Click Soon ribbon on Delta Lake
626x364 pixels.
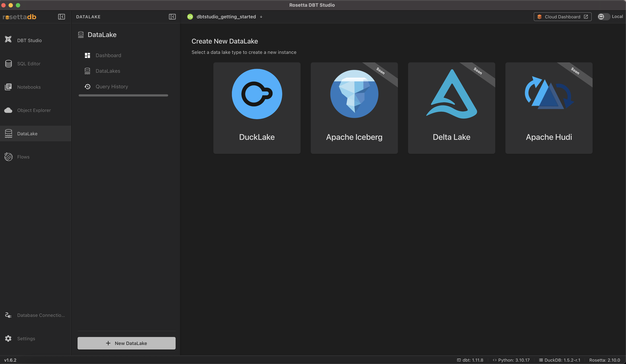(478, 71)
